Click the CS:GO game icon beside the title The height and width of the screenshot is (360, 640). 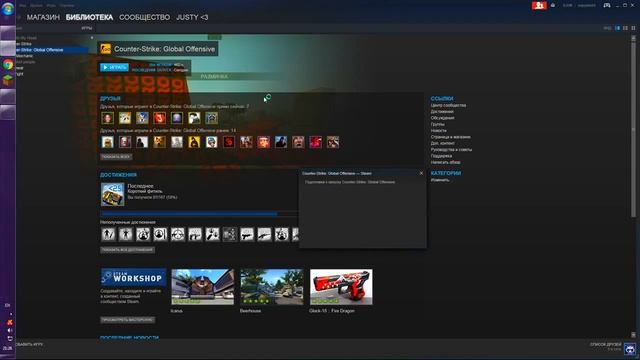105,49
